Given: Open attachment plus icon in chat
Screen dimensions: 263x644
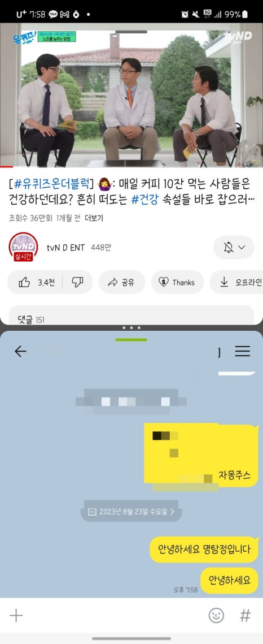Looking at the screenshot, I should pos(16,615).
